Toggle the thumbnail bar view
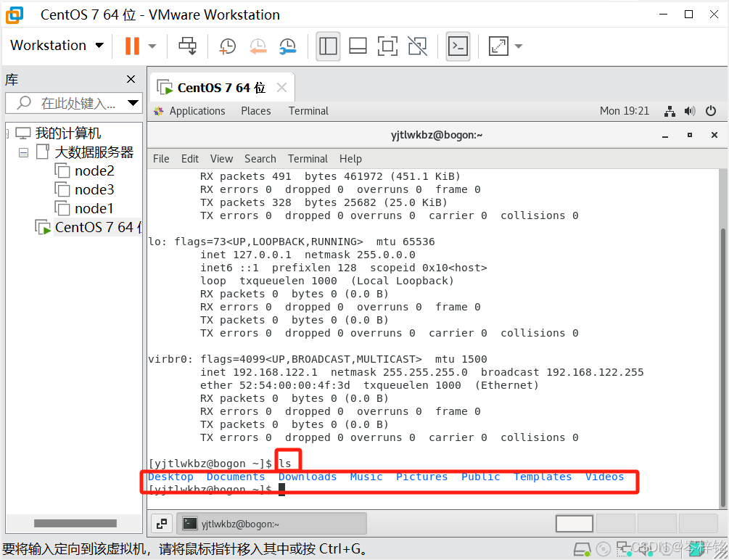 click(x=358, y=46)
